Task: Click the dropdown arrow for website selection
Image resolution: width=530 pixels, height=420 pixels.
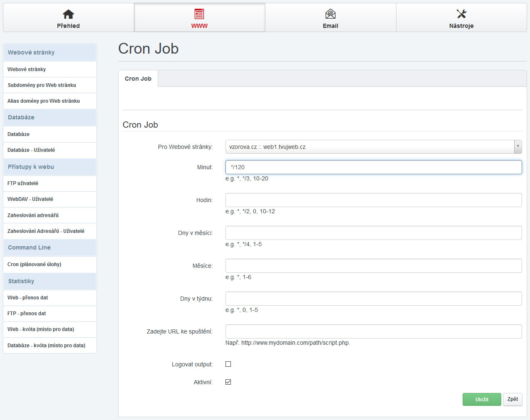Action: click(518, 147)
